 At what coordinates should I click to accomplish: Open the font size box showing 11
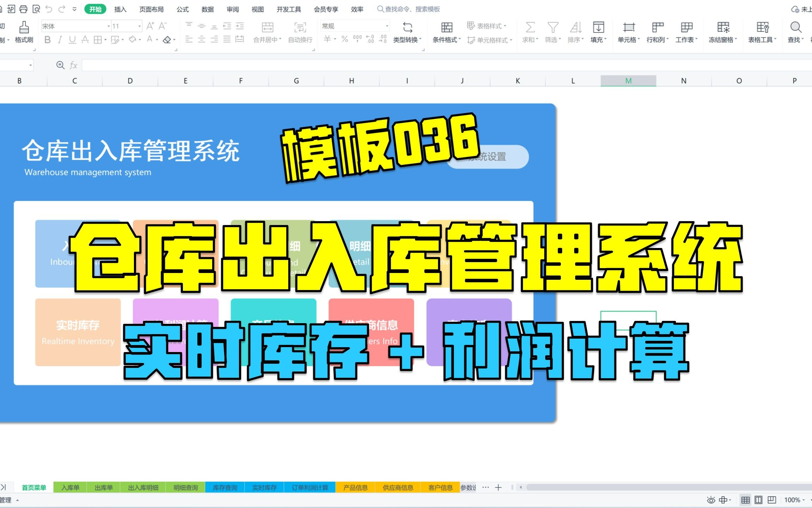click(x=127, y=26)
